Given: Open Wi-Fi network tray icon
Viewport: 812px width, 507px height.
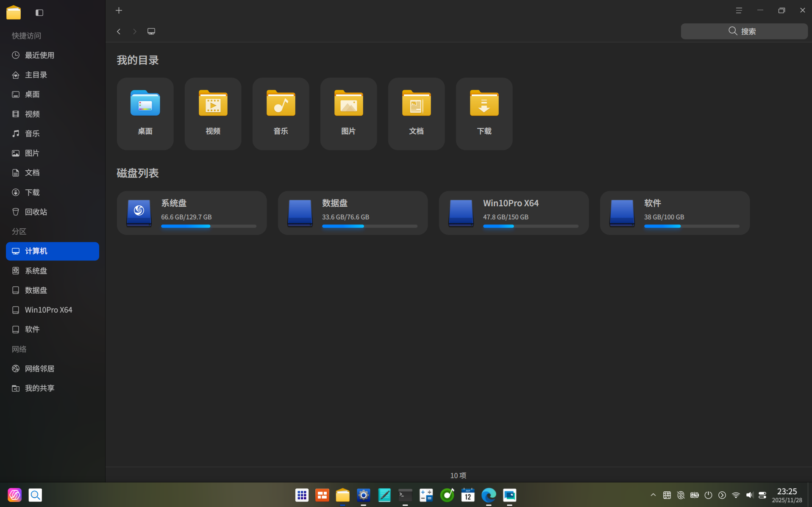Looking at the screenshot, I should (736, 495).
